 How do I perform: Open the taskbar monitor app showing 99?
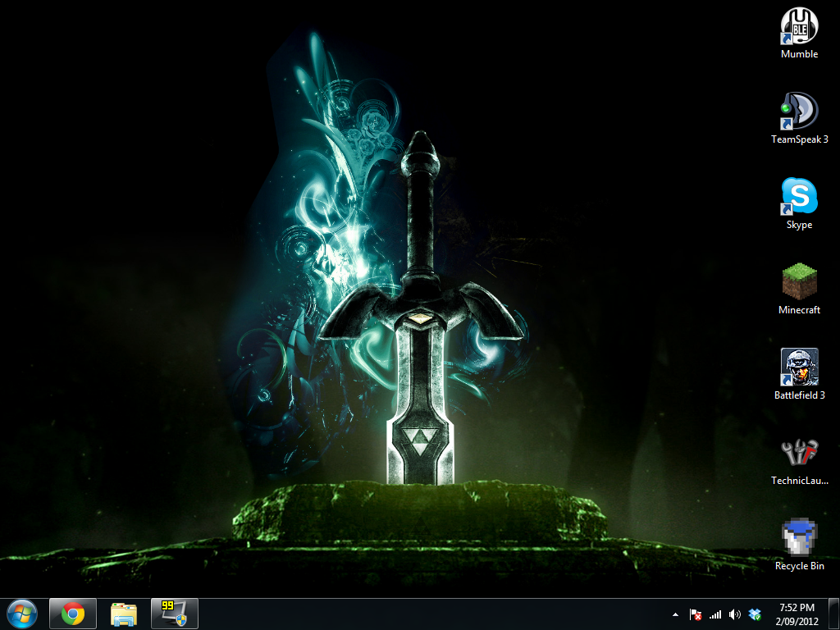[x=175, y=614]
